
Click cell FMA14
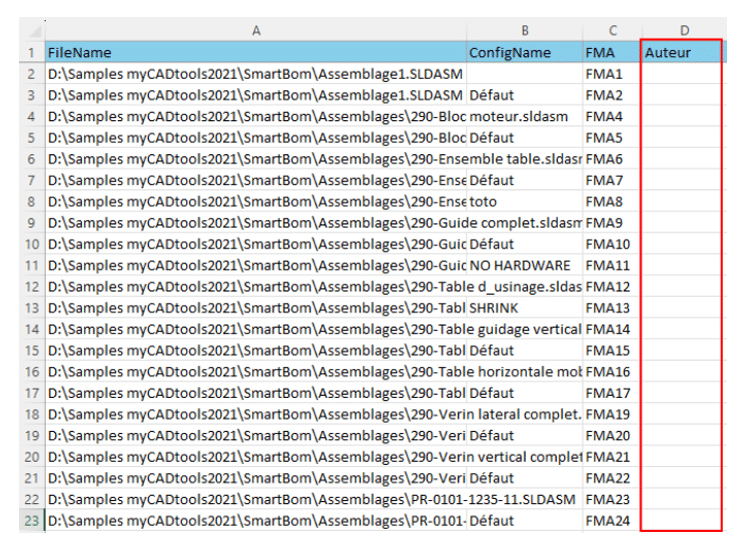612,329
